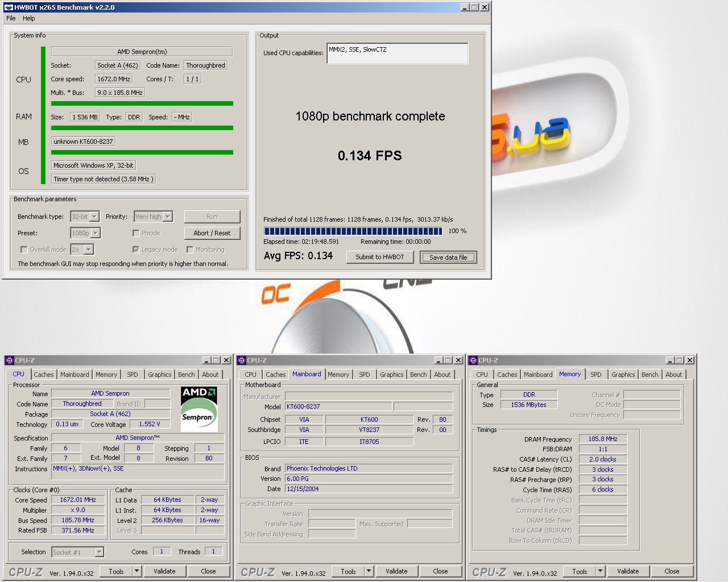Click the benchmark progress bar at 100 %
728x582 pixels.
(x=353, y=231)
